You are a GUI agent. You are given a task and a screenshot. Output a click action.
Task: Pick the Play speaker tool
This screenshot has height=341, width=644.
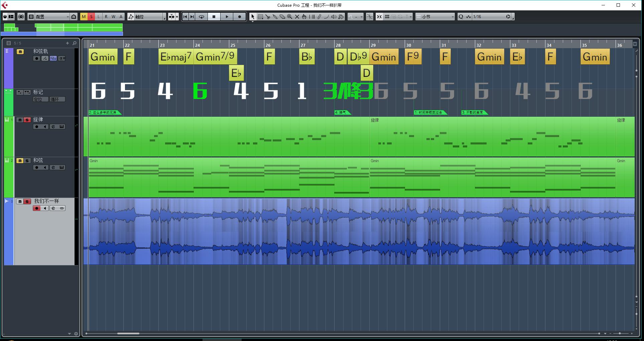click(334, 16)
